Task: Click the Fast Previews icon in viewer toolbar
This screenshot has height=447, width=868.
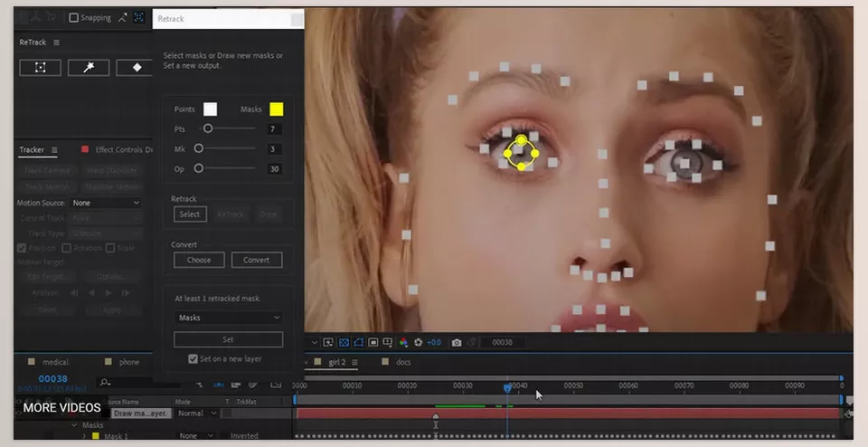Action: [x=328, y=342]
